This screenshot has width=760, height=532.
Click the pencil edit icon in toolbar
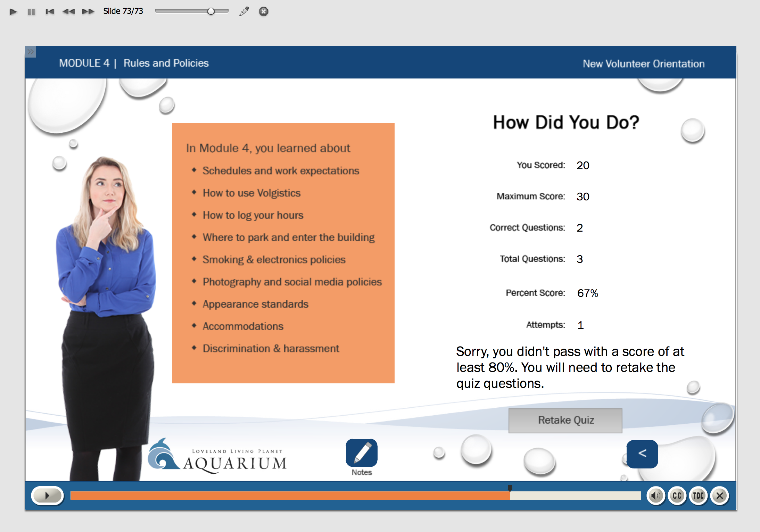pos(244,12)
